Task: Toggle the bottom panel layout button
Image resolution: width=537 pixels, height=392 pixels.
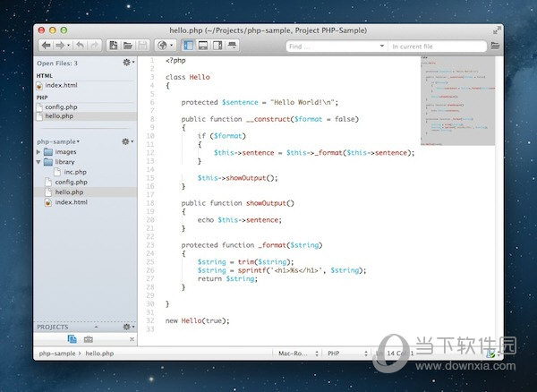Action: click(x=203, y=45)
